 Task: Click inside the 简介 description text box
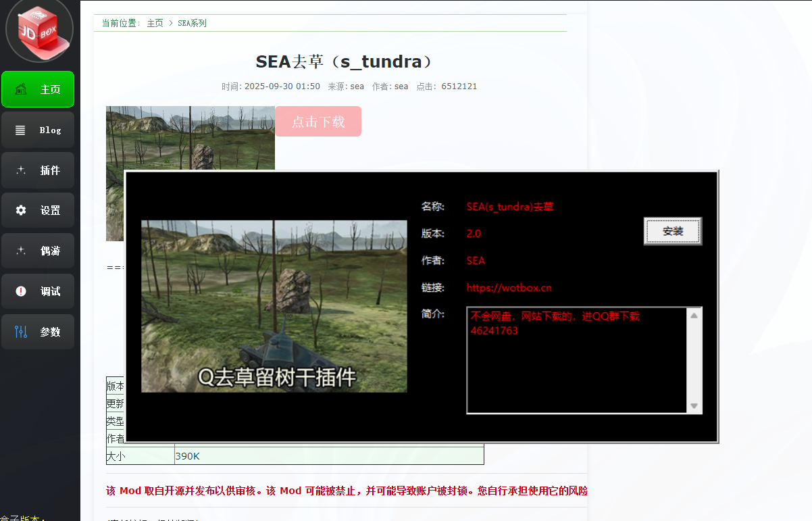577,360
